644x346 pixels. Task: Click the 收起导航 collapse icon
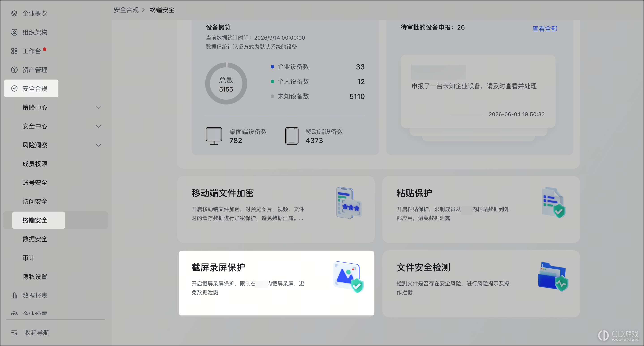14,333
